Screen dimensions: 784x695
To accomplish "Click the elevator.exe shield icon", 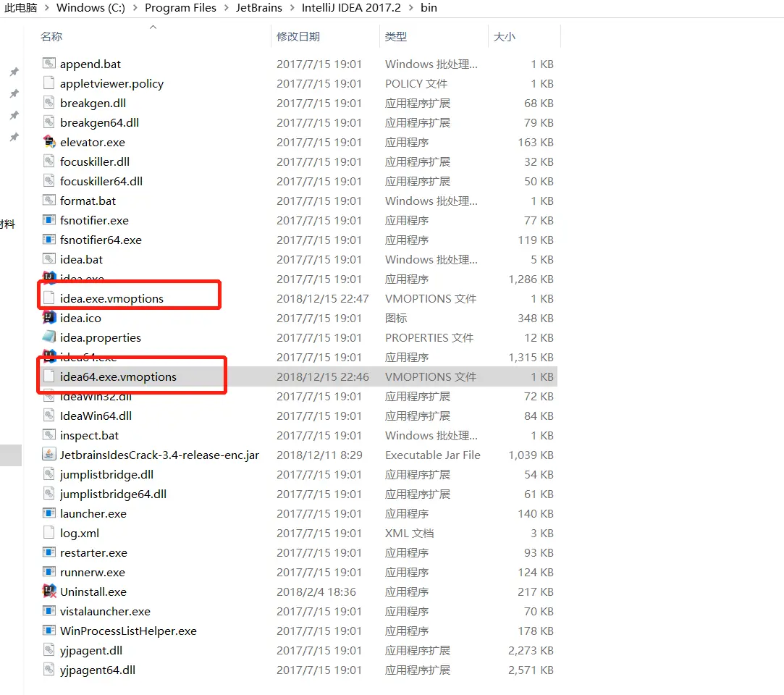I will pyautogui.click(x=49, y=141).
